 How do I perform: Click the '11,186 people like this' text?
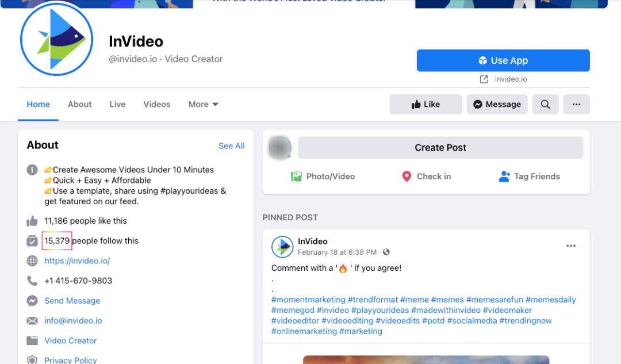86,221
